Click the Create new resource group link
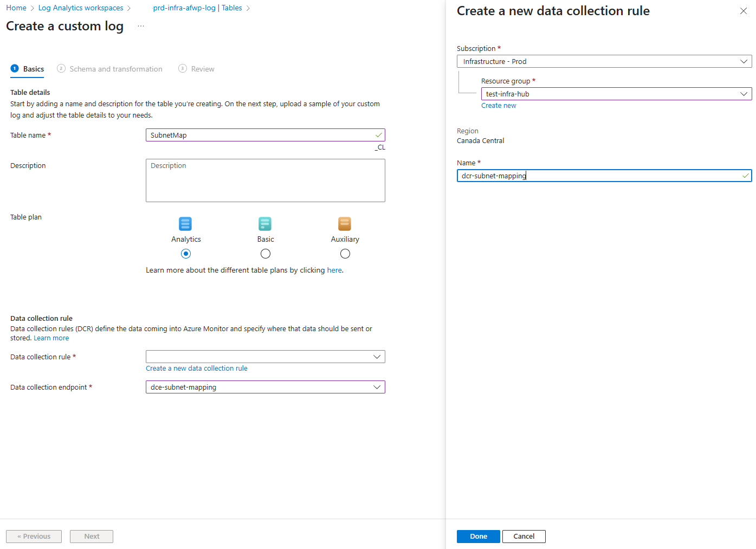 (499, 106)
